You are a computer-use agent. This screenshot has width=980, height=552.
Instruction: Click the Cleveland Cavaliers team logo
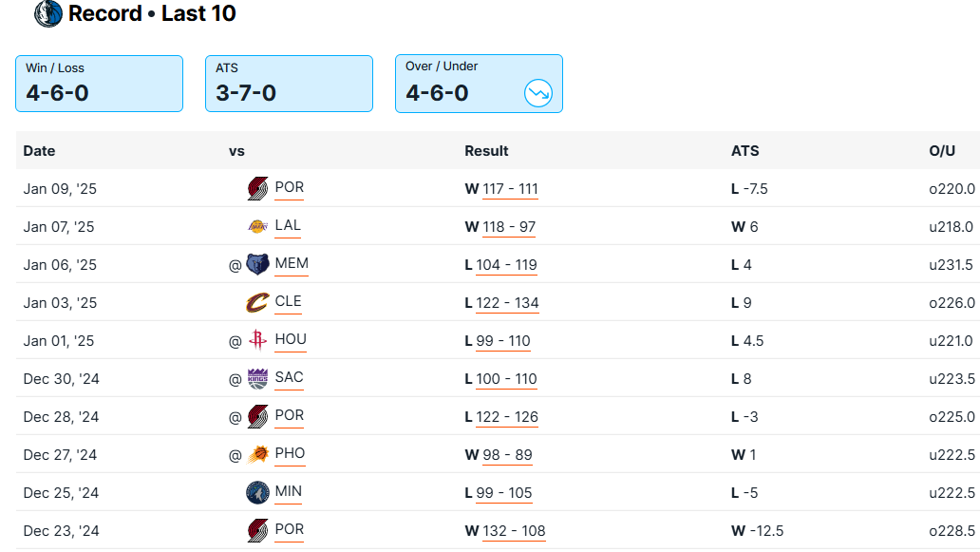(x=257, y=302)
